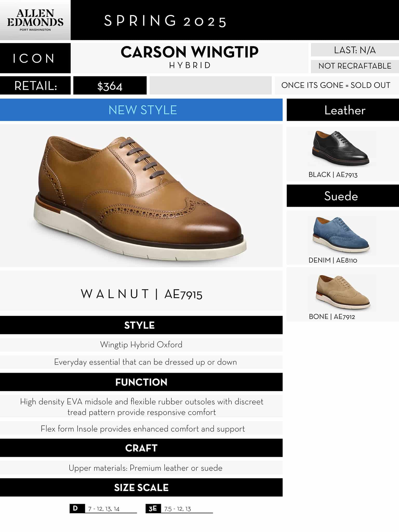Click the BLACK | AE7913 caption
Viewport: 399px width, 532px height.
pos(333,175)
